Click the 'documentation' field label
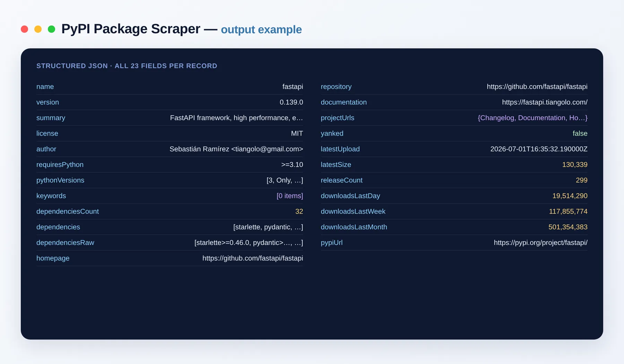 pyautogui.click(x=344, y=102)
